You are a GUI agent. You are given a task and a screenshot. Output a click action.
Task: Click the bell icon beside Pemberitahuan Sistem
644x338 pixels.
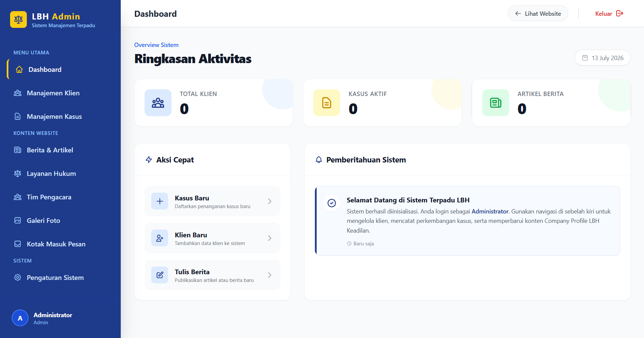(319, 160)
